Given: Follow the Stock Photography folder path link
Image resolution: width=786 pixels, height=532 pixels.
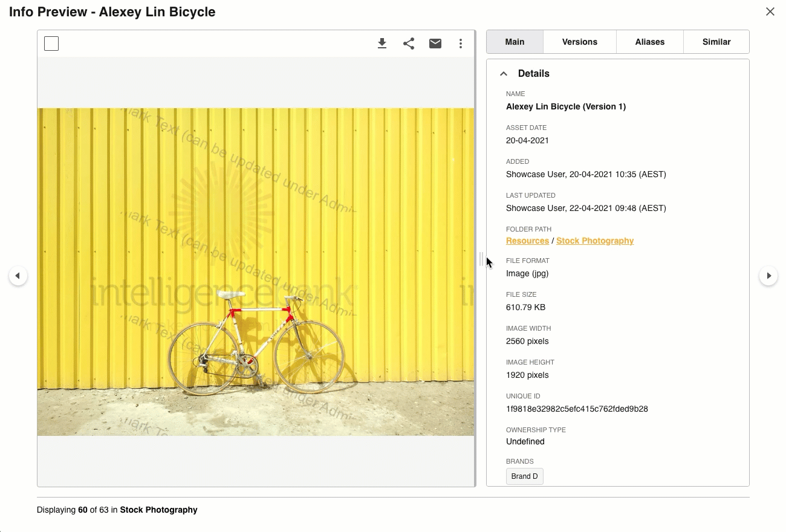Looking at the screenshot, I should click(x=594, y=241).
